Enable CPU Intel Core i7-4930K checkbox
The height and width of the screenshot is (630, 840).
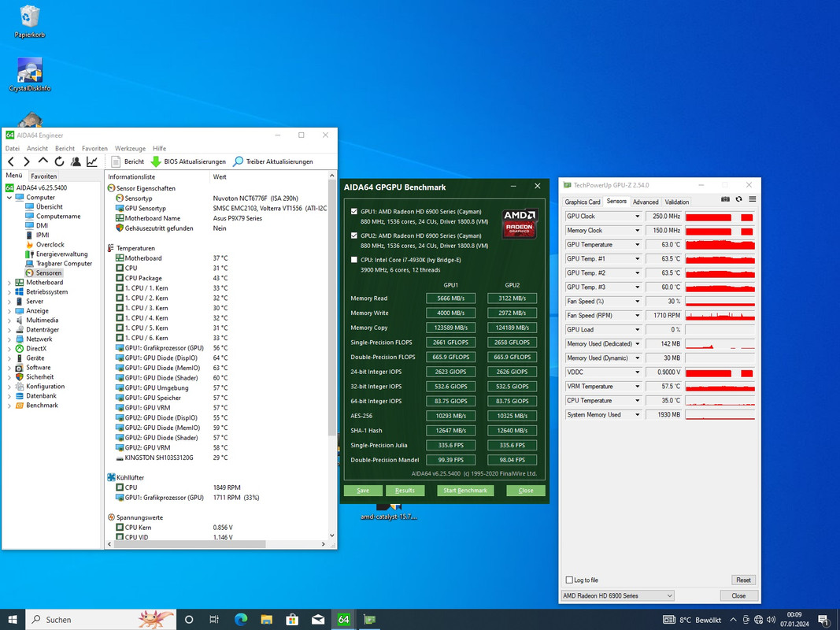coord(354,259)
